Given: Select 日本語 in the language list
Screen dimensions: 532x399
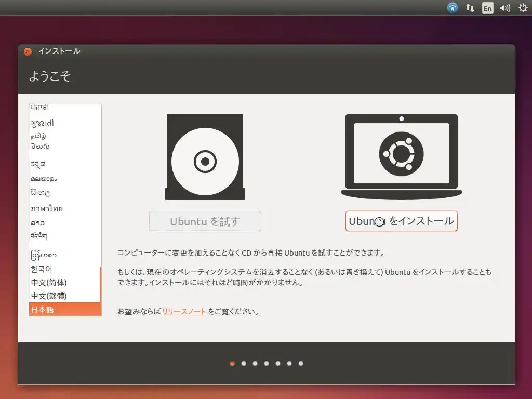Looking at the screenshot, I should (x=64, y=310).
